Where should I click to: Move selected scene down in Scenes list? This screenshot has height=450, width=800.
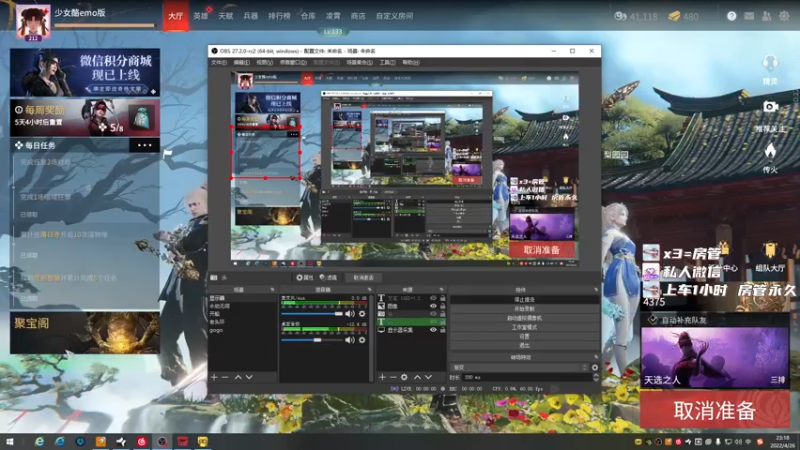pos(249,377)
